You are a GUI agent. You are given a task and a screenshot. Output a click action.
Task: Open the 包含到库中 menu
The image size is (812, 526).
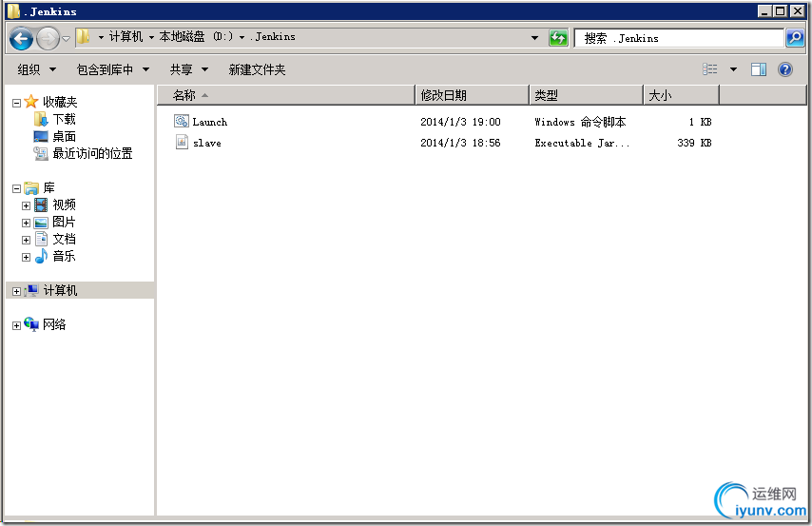(x=113, y=69)
